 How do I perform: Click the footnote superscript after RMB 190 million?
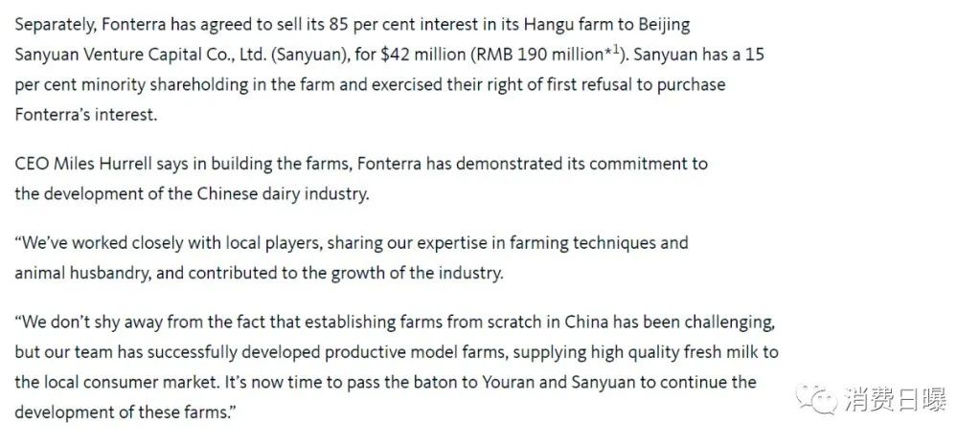click(x=612, y=51)
